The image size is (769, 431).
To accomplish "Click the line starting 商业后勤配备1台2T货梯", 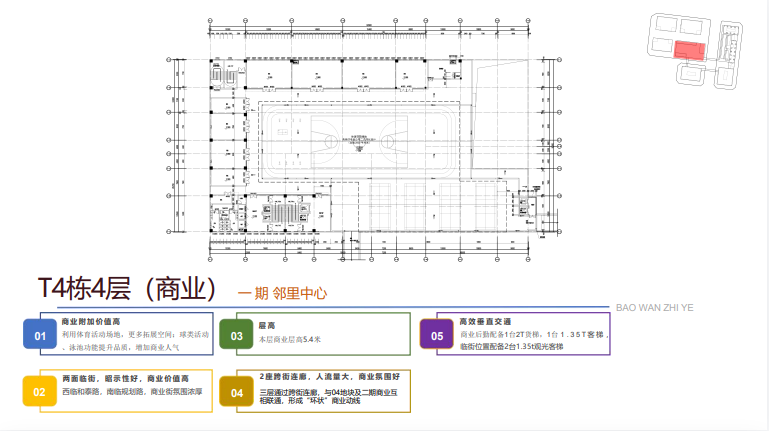I will [x=534, y=334].
